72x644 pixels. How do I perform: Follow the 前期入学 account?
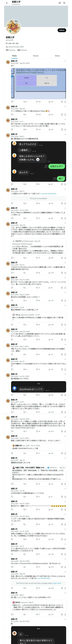62,30
